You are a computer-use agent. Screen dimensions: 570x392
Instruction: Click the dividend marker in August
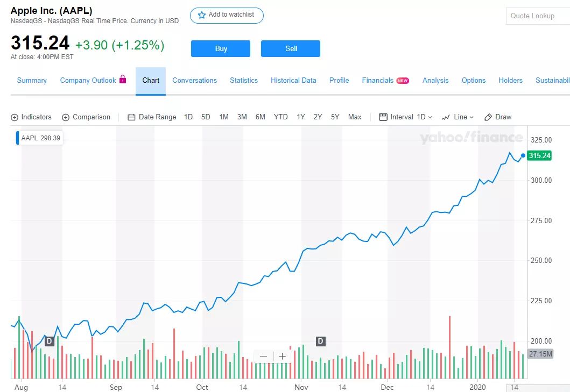(x=49, y=341)
